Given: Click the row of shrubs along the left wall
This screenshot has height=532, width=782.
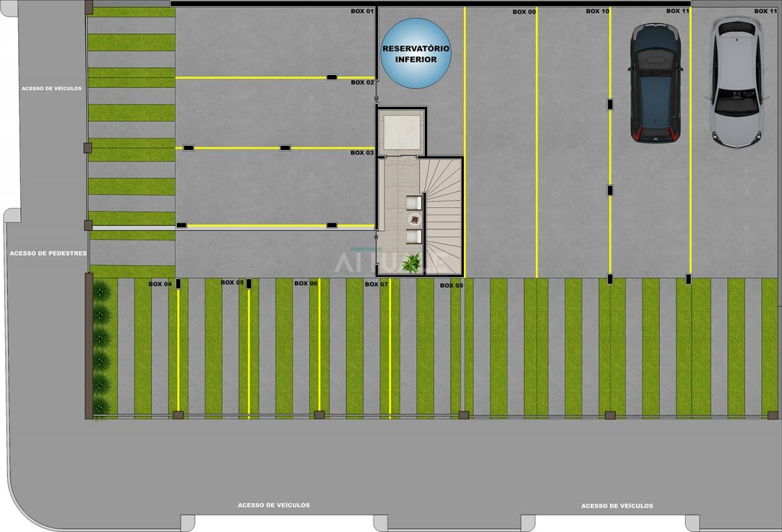Looking at the screenshot, I should point(102,348).
